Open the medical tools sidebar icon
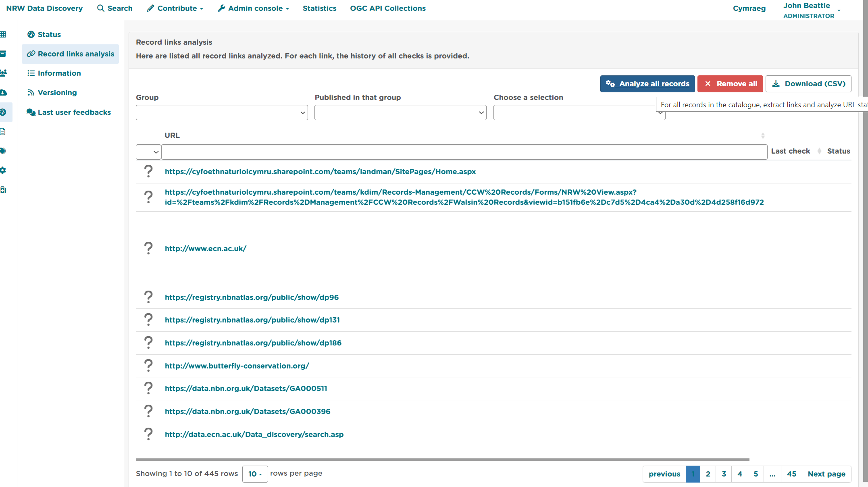Screen dimensions: 868x487 (x=3, y=189)
